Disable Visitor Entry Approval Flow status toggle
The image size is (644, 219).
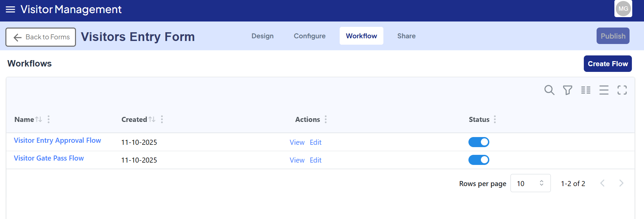point(479,142)
